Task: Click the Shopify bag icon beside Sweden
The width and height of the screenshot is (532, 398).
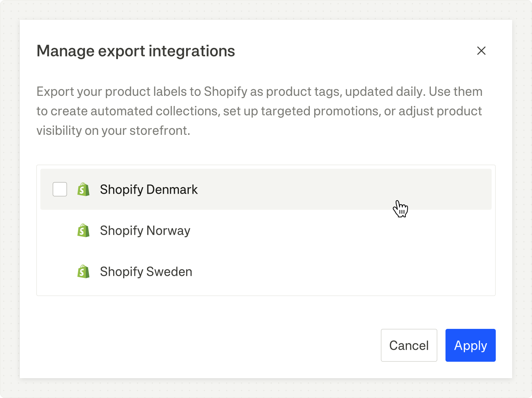Action: tap(83, 272)
